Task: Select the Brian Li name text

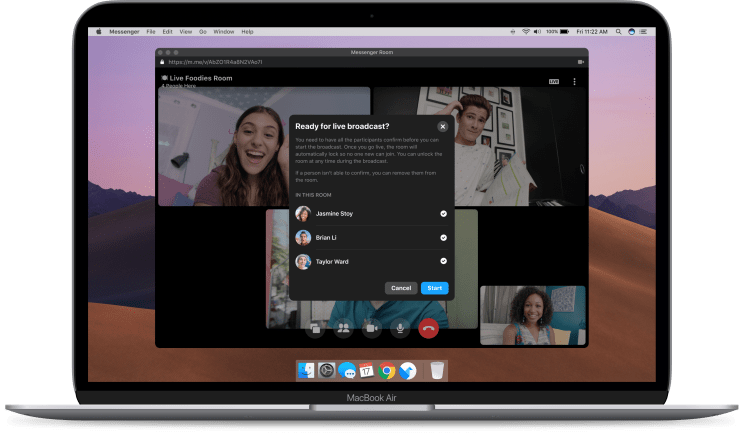Action: click(326, 238)
